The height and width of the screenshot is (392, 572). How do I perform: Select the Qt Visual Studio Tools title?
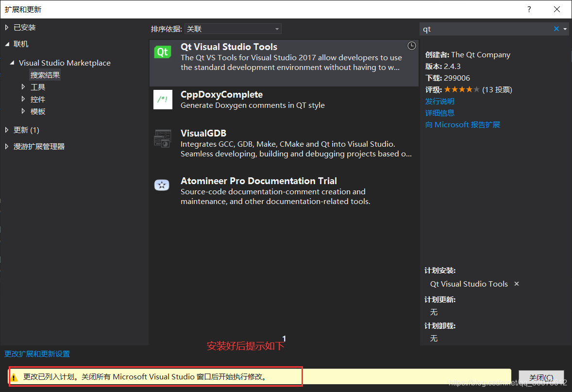[x=229, y=47]
